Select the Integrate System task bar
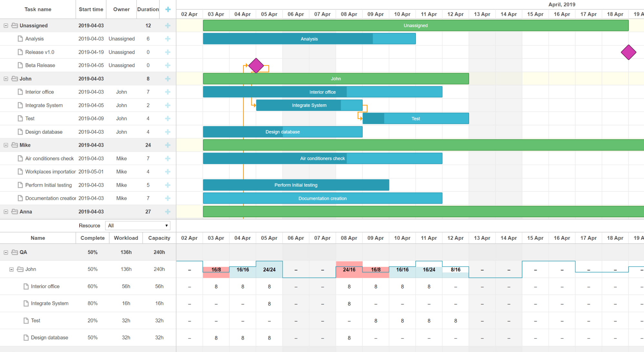The height and width of the screenshot is (352, 644). point(309,105)
